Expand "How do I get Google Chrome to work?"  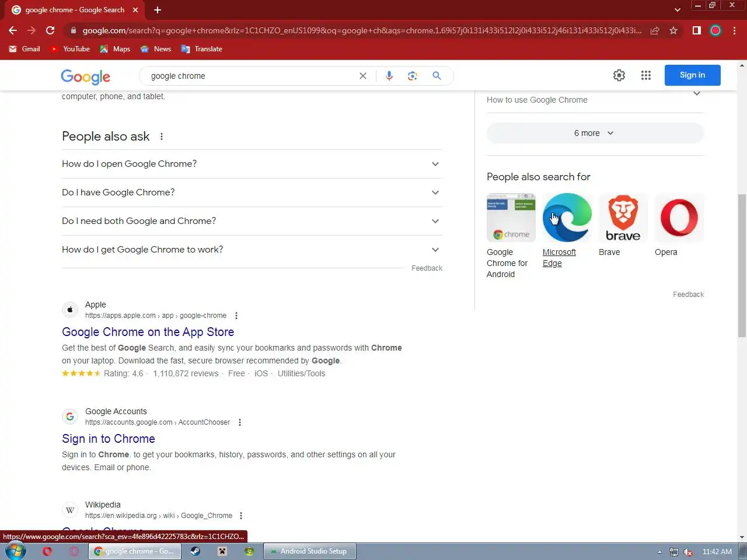click(x=252, y=250)
